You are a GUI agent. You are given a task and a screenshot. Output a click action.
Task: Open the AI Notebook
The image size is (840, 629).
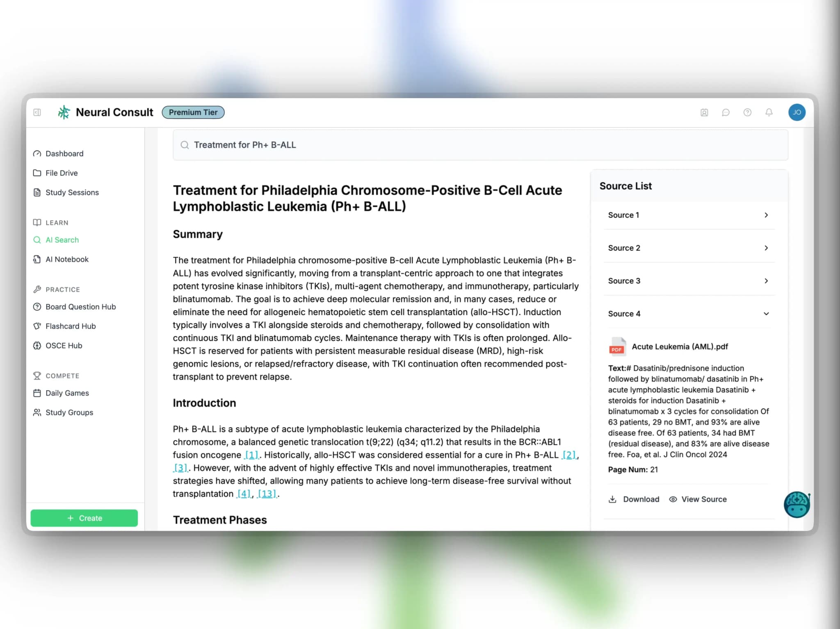(x=67, y=259)
